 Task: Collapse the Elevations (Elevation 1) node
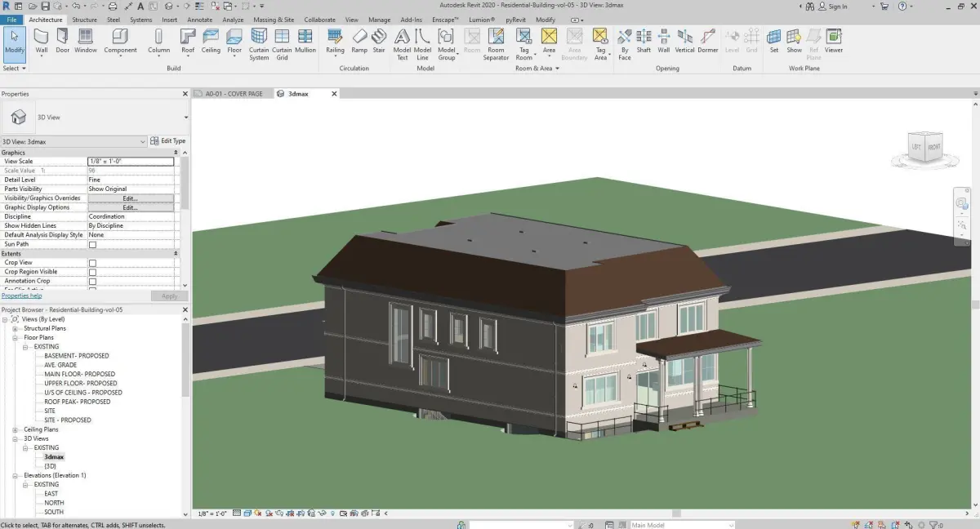(x=15, y=475)
